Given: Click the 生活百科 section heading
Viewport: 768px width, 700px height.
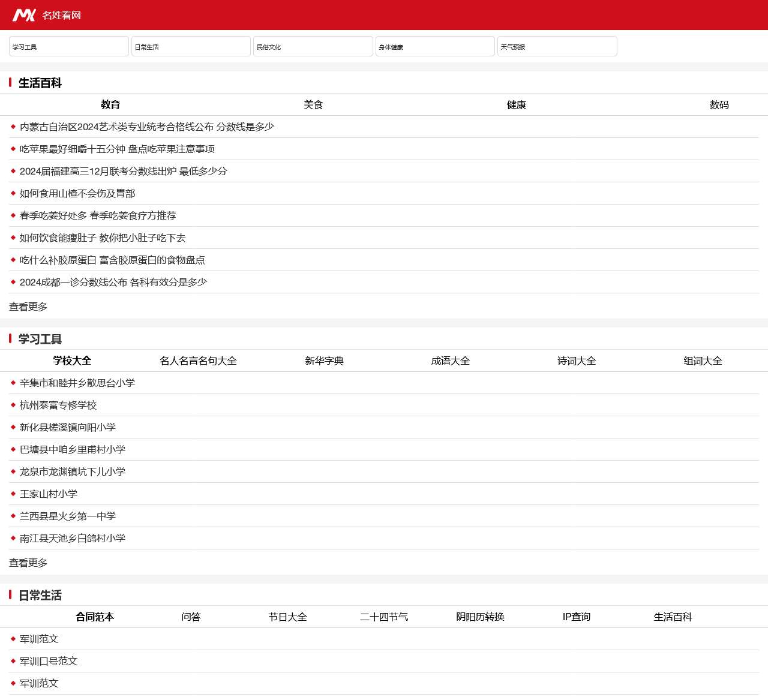Looking at the screenshot, I should [40, 83].
